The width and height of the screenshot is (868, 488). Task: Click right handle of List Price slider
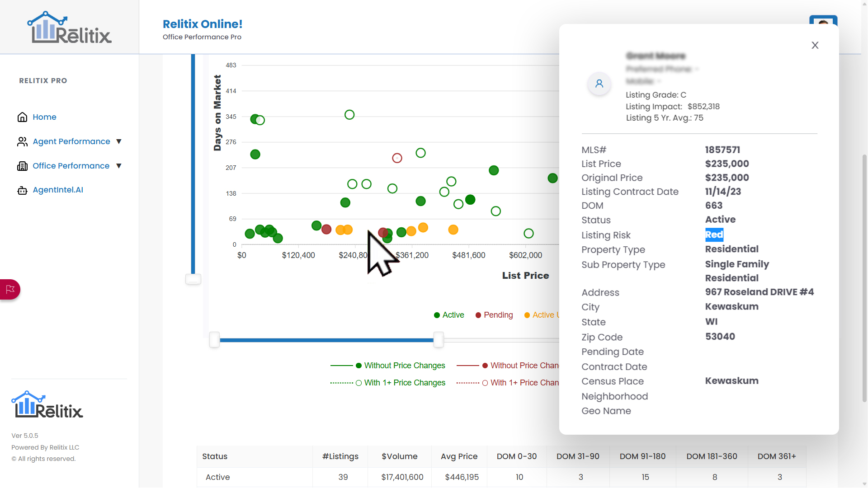438,340
